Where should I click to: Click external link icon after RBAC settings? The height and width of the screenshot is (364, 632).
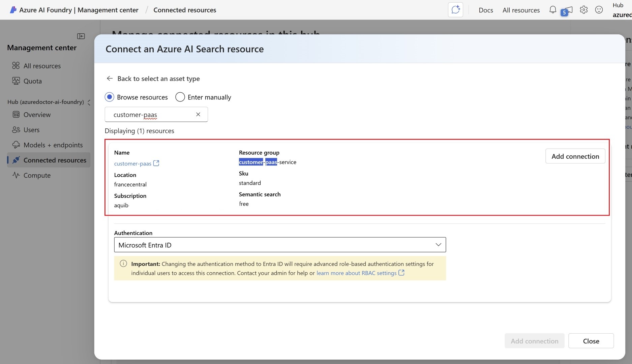pos(401,273)
